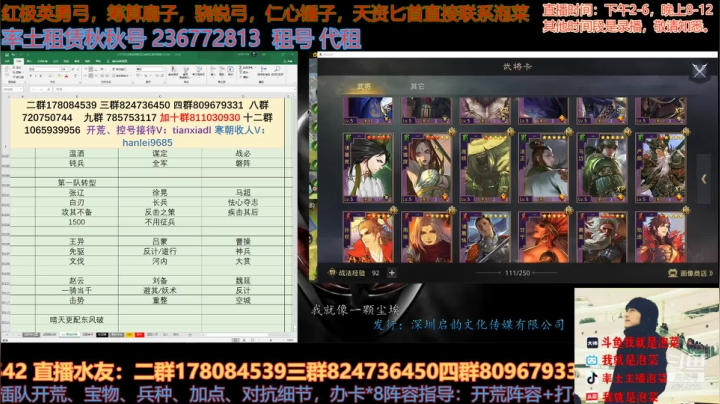Open the Excel Insert ribbon tab
This screenshot has height=404, width=720.
click(x=29, y=61)
